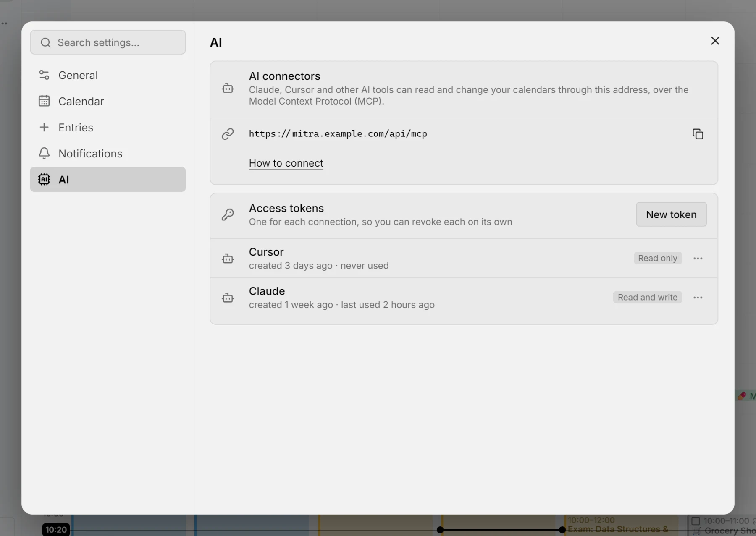
Task: Click the Cursor token name
Action: coord(266,252)
